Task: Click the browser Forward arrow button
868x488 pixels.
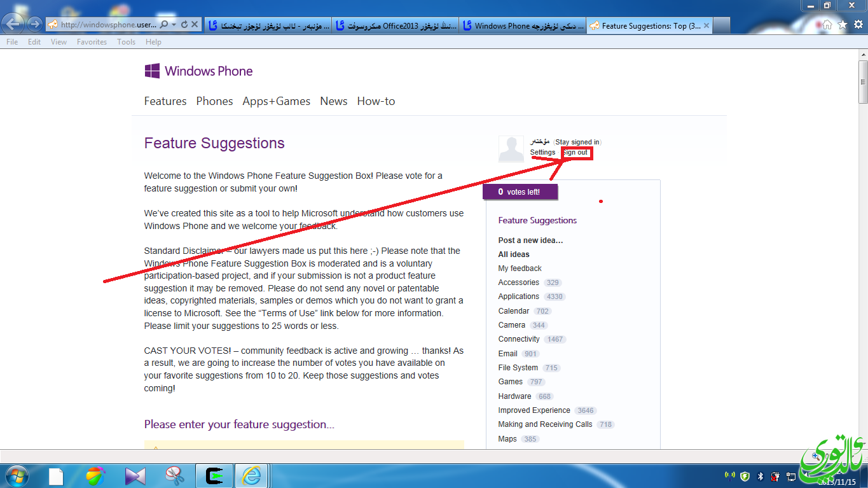Action: [x=35, y=25]
